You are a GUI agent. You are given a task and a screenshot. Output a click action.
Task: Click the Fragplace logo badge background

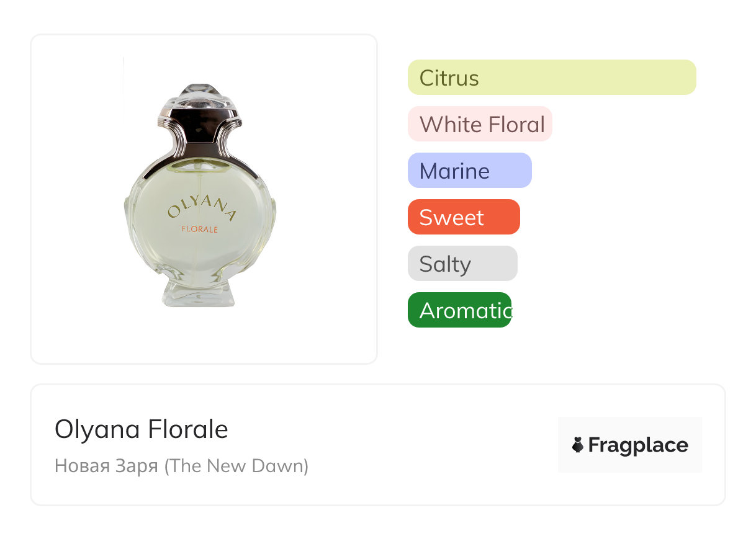click(x=630, y=426)
